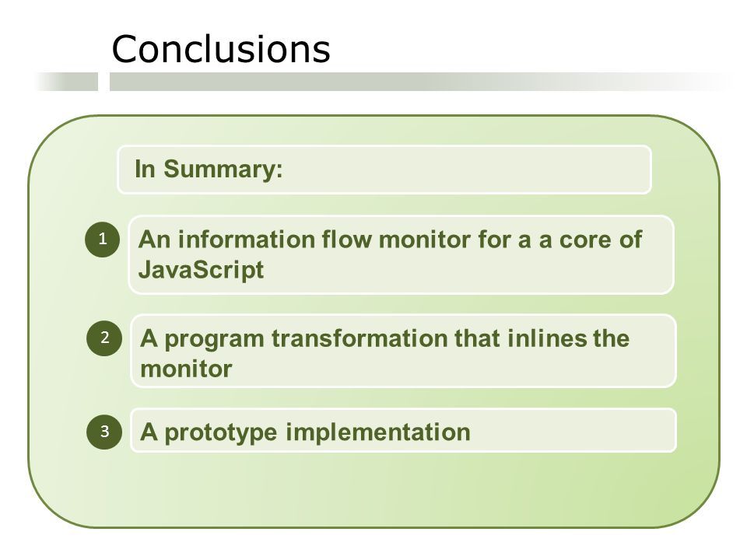Screen dimensions: 747x560
Task: Select the Conclusions slide title
Action: pyautogui.click(x=221, y=48)
